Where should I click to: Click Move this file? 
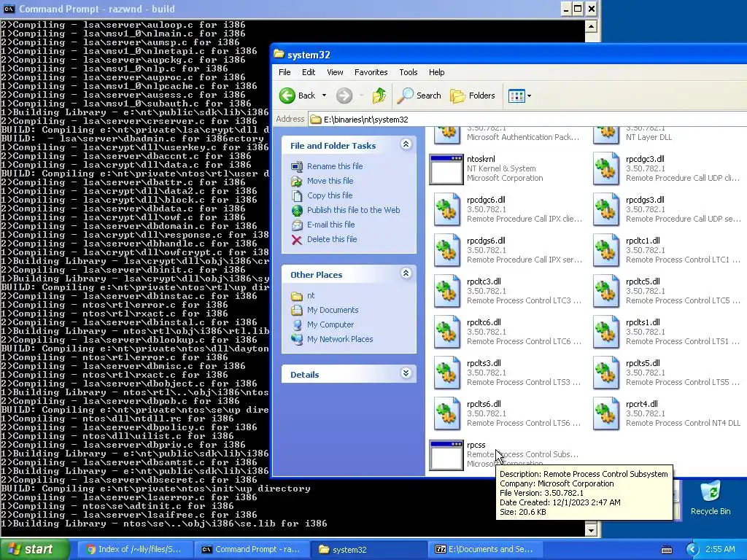pos(330,181)
